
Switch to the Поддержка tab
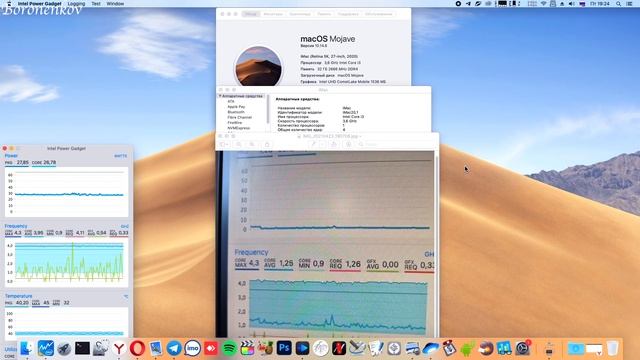pyautogui.click(x=348, y=14)
